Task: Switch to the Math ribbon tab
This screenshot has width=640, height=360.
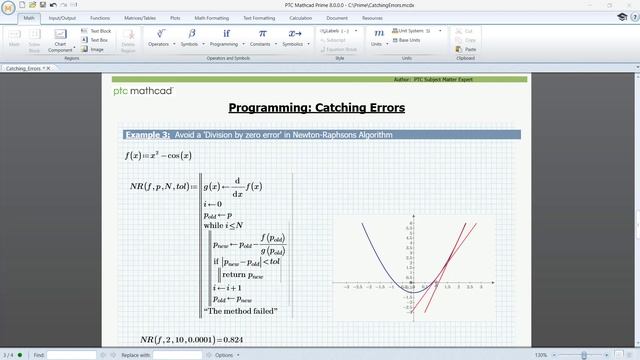Action: click(x=29, y=18)
